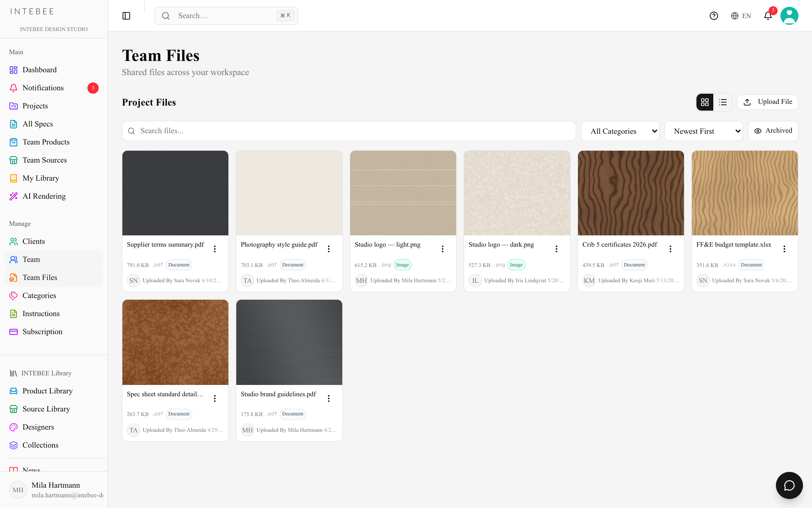Image resolution: width=812 pixels, height=508 pixels.
Task: Open the user profile avatar
Action: 789,16
